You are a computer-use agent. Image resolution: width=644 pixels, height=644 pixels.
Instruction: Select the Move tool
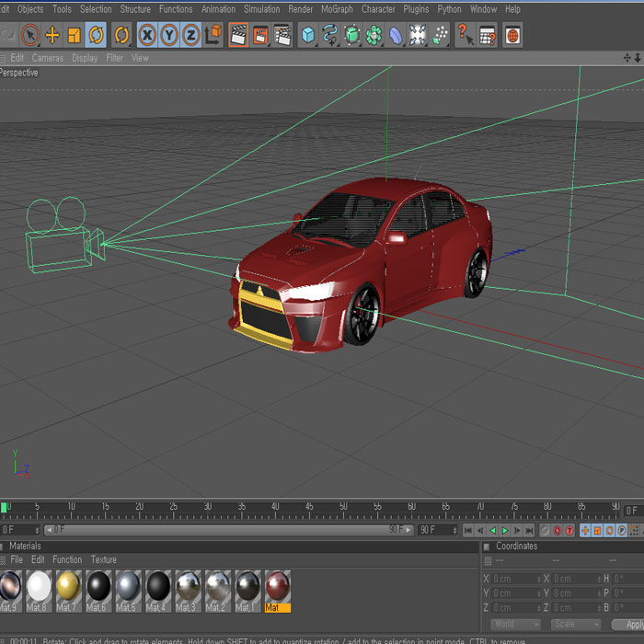click(x=52, y=35)
